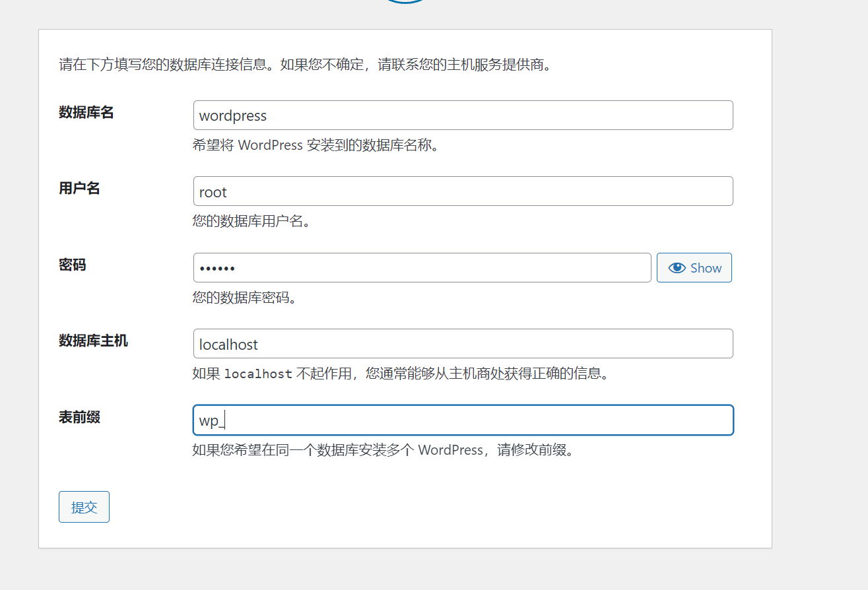
Task: Select the 用户名 field containing root
Action: pyautogui.click(x=463, y=191)
